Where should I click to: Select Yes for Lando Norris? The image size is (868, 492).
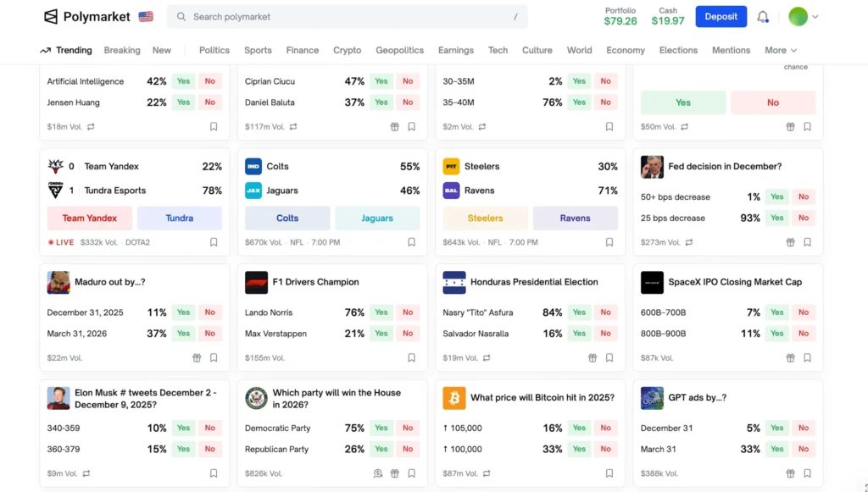click(381, 312)
